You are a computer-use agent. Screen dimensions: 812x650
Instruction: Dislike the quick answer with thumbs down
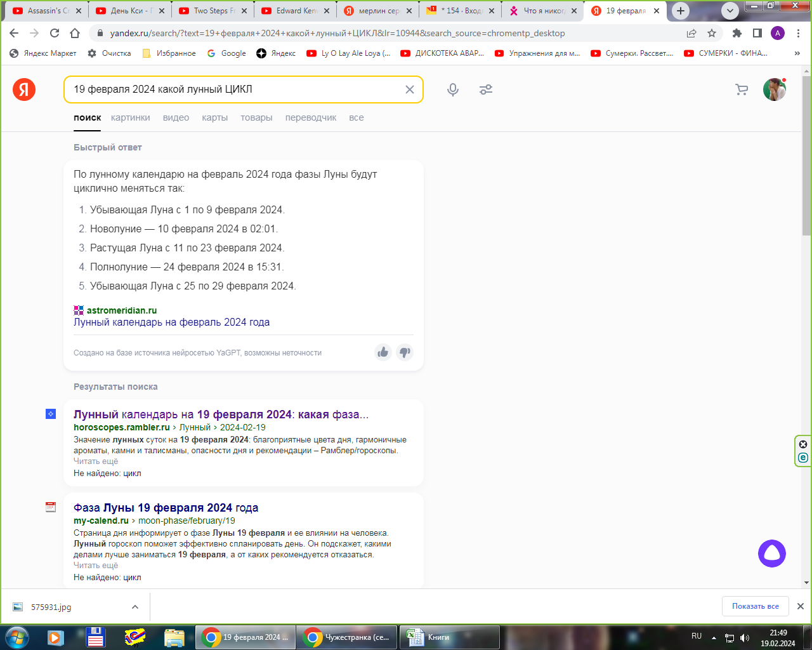coord(405,352)
